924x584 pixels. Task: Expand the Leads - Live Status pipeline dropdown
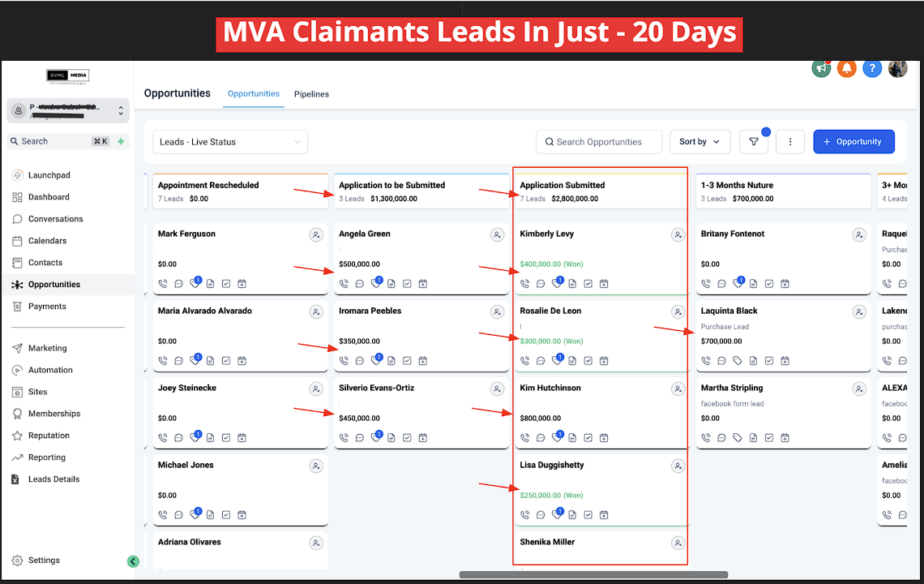click(230, 142)
